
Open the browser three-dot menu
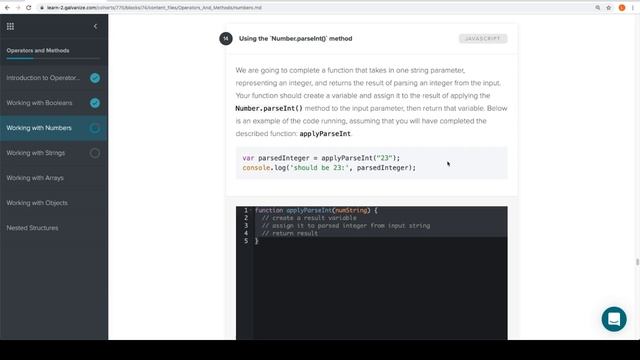point(633,8)
